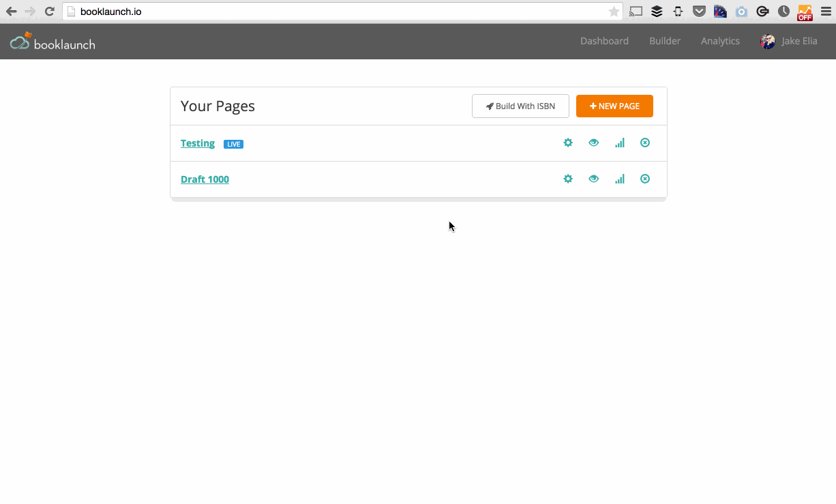Click the Cast extension icon
Screen dimensions: 836x504
(x=636, y=12)
